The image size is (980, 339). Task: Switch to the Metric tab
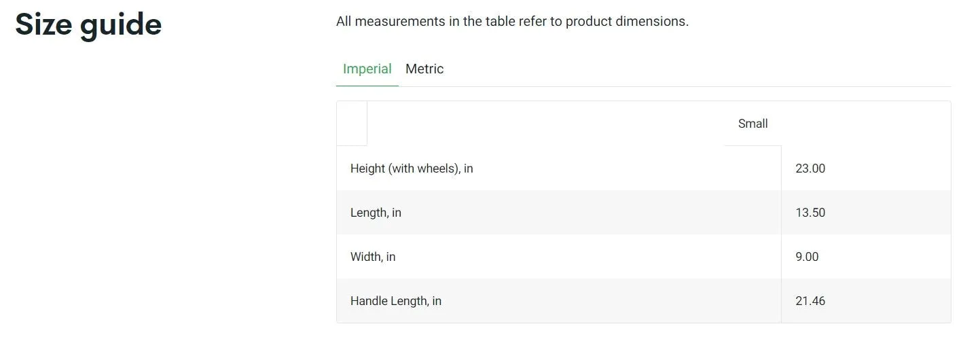pyautogui.click(x=424, y=69)
